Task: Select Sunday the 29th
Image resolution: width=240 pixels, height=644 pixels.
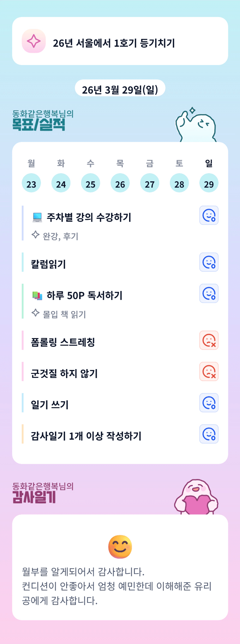Action: click(209, 183)
